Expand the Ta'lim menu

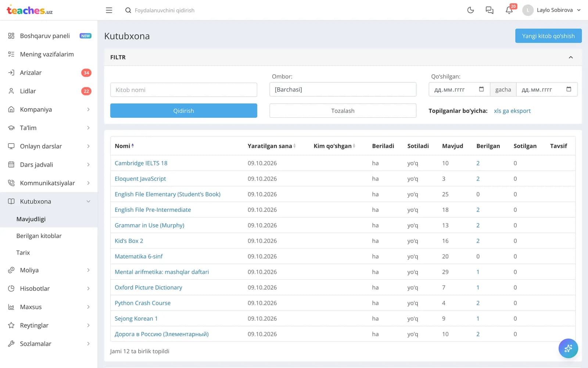(x=49, y=128)
